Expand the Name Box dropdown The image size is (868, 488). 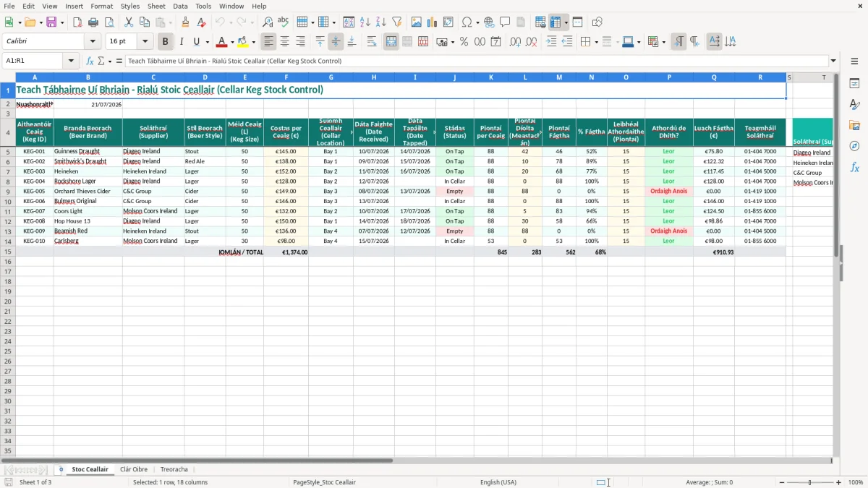[72, 61]
